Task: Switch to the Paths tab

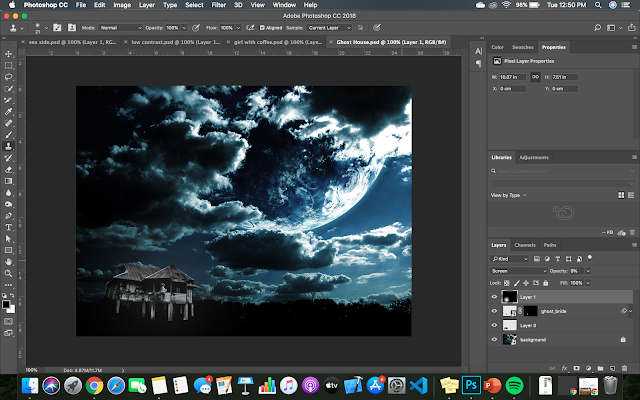Action: pyautogui.click(x=550, y=245)
